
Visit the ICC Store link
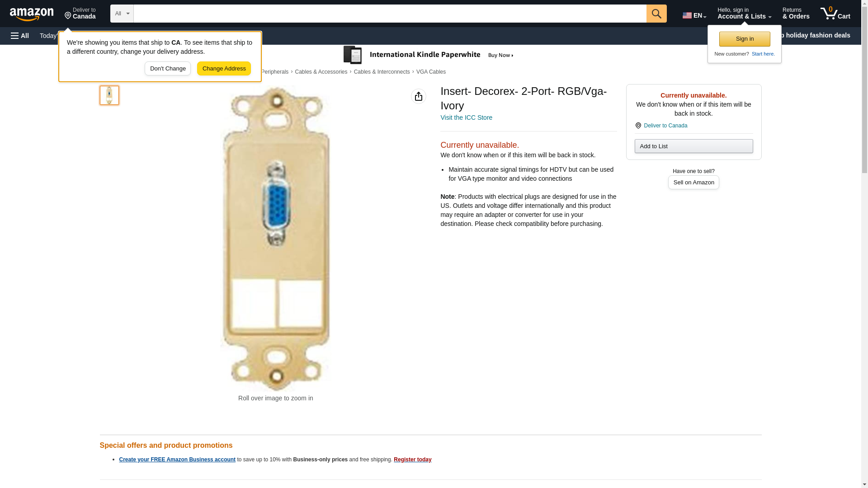click(466, 117)
